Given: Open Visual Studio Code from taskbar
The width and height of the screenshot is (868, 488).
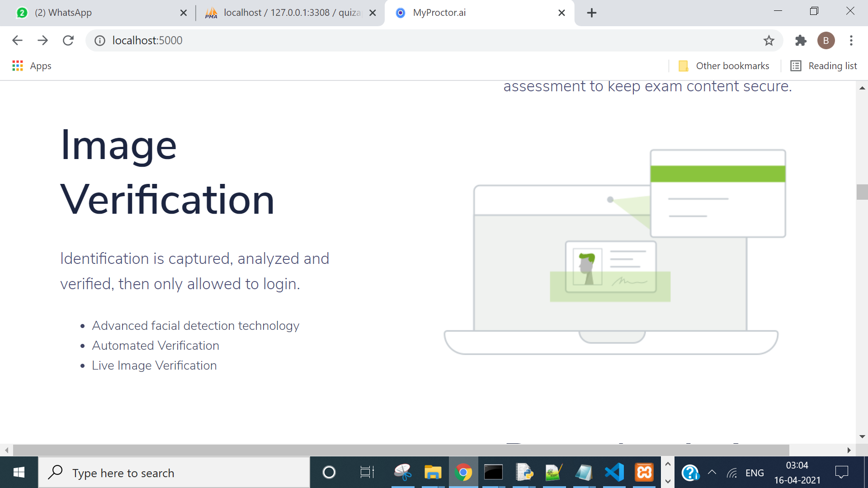Looking at the screenshot, I should [614, 473].
